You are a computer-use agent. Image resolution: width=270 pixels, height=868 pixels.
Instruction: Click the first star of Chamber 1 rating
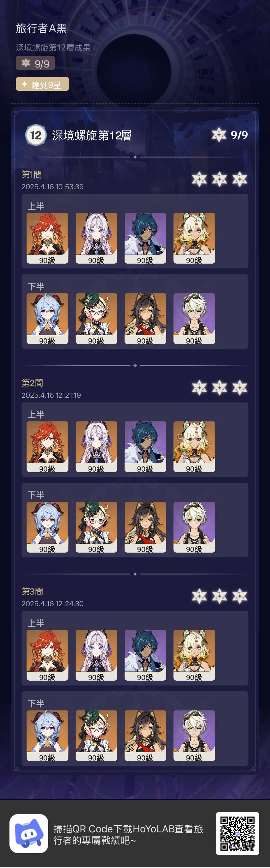[199, 179]
